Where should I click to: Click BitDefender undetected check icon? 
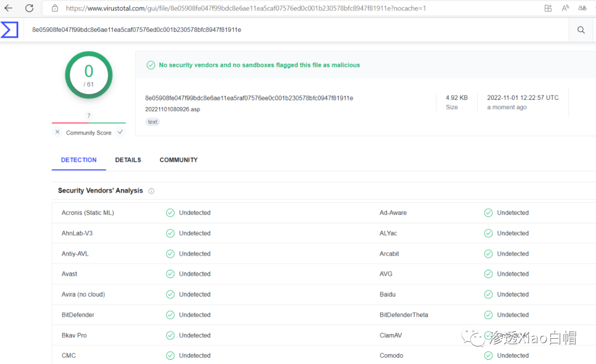tap(171, 315)
